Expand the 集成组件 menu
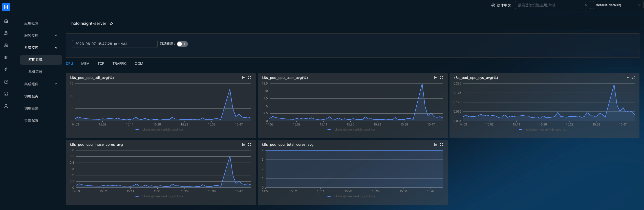The height and width of the screenshot is (210, 644). [41, 84]
